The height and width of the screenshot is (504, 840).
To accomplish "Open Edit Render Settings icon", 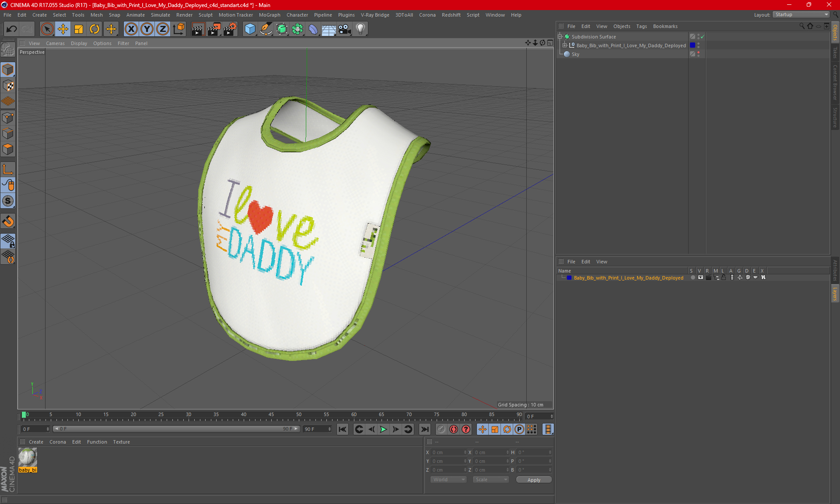I will click(230, 29).
